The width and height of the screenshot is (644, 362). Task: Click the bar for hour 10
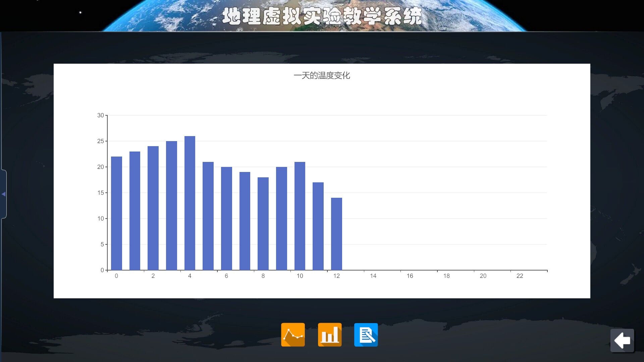300,216
